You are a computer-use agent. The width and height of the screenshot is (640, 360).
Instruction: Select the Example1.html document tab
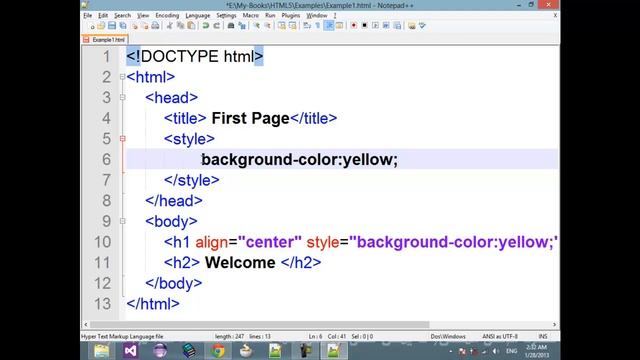pyautogui.click(x=105, y=40)
